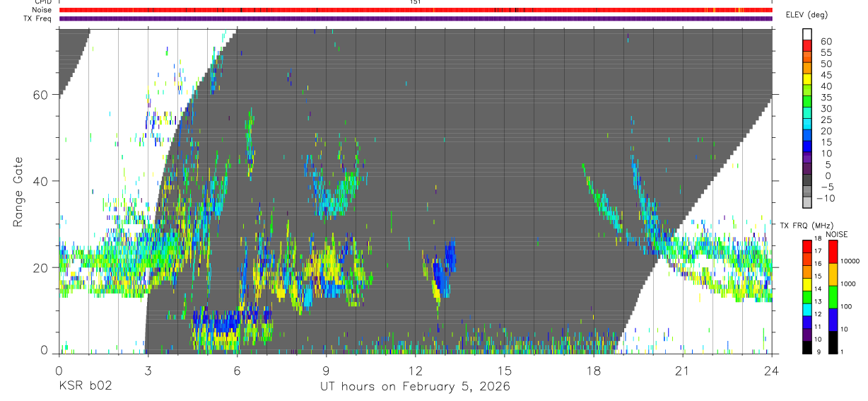Click the '1000' label on the NOISE scale
868x401 pixels.
(848, 284)
